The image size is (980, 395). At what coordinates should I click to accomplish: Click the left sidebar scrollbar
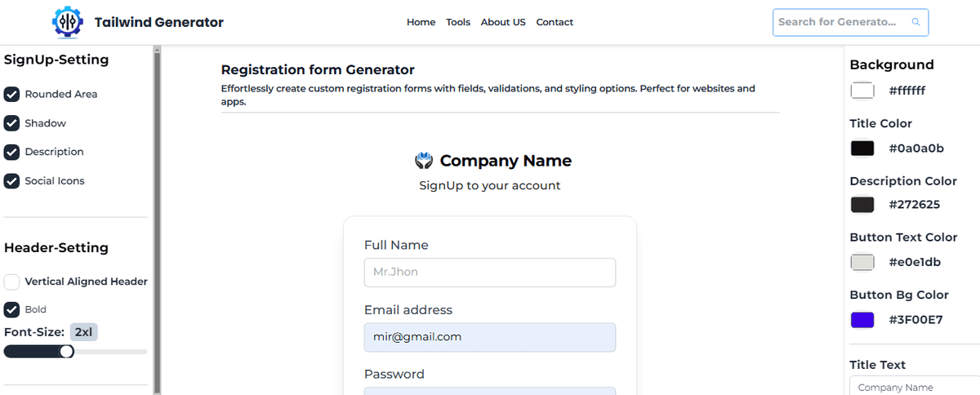[x=158, y=220]
